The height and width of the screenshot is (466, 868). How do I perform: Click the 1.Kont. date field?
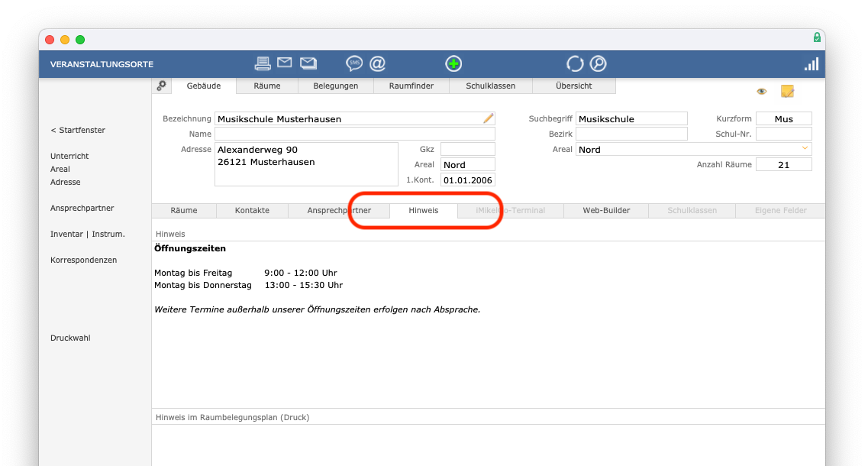467,180
